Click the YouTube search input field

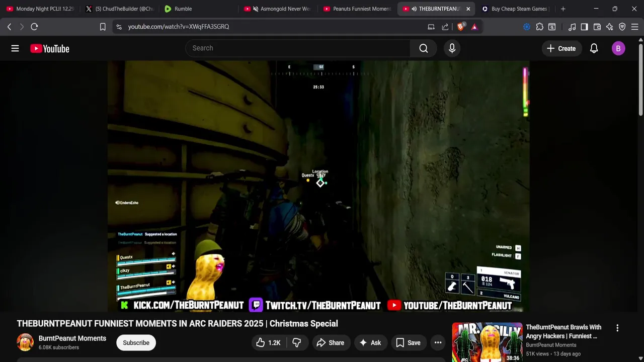(x=298, y=48)
